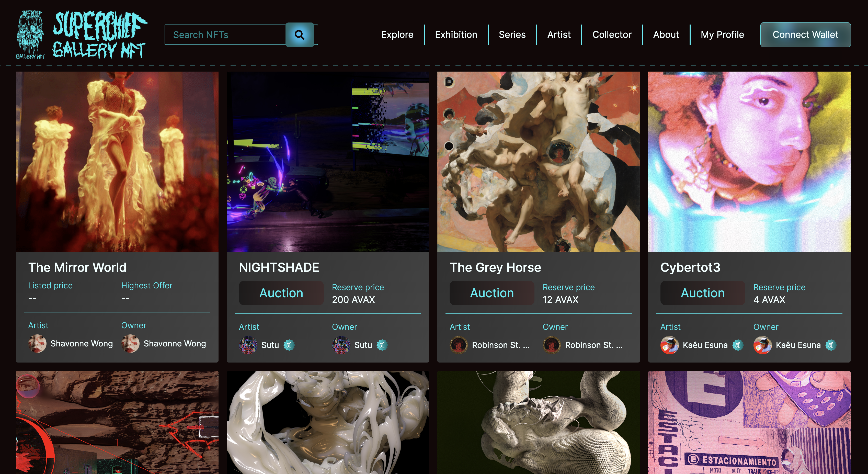Open the red canyon artwork thumbnail
Viewport: 868px width, 474px height.
click(x=117, y=422)
